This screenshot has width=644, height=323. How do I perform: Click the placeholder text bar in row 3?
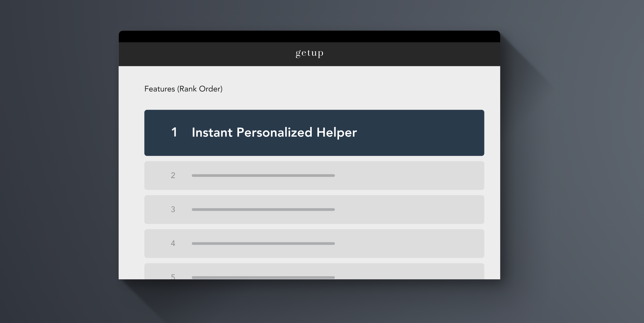(x=263, y=209)
